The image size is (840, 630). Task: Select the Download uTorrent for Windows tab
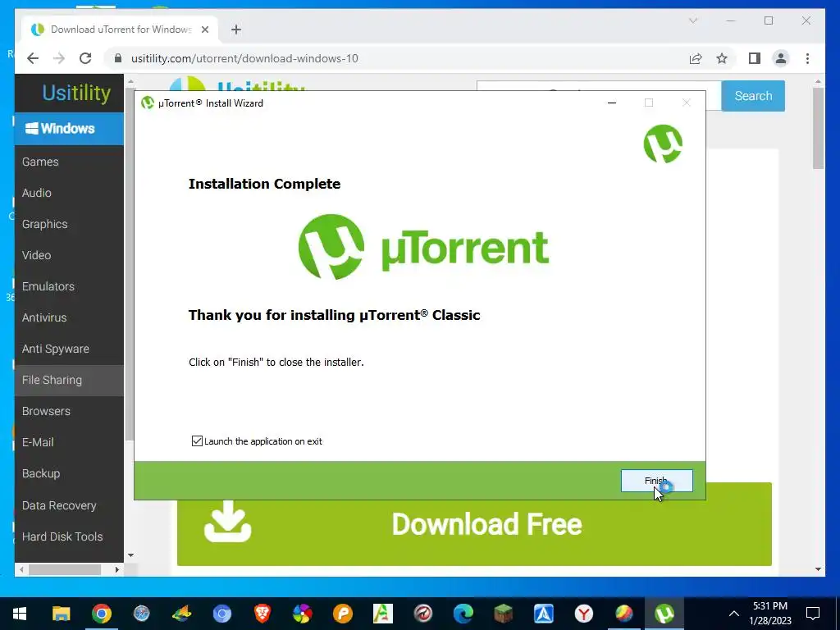(x=121, y=30)
